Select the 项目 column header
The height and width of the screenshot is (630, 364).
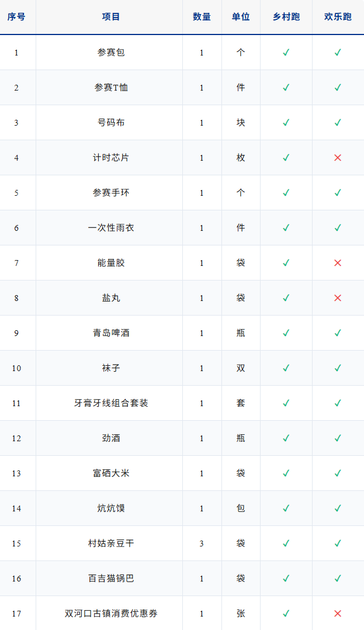point(111,17)
